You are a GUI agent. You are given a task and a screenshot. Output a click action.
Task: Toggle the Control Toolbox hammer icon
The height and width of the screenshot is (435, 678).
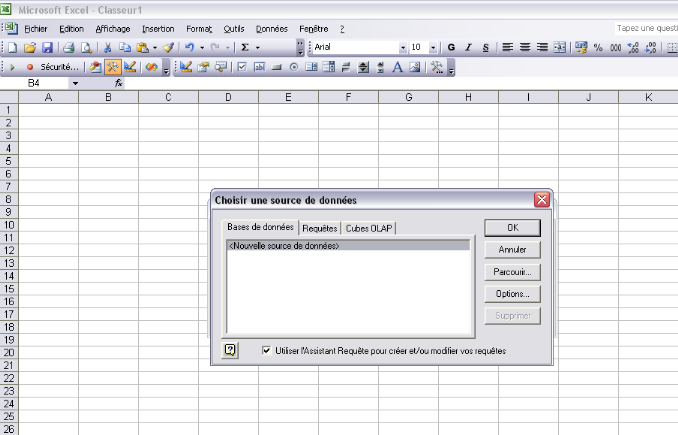(112, 67)
